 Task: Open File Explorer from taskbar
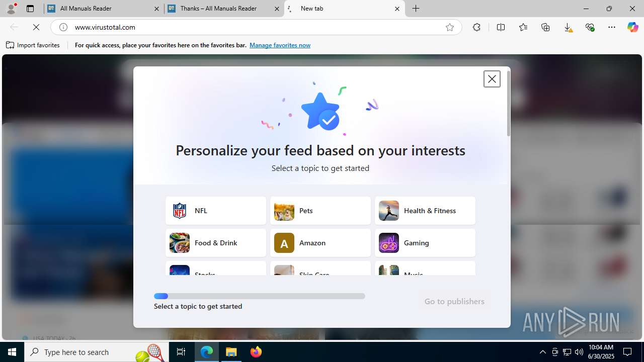231,352
